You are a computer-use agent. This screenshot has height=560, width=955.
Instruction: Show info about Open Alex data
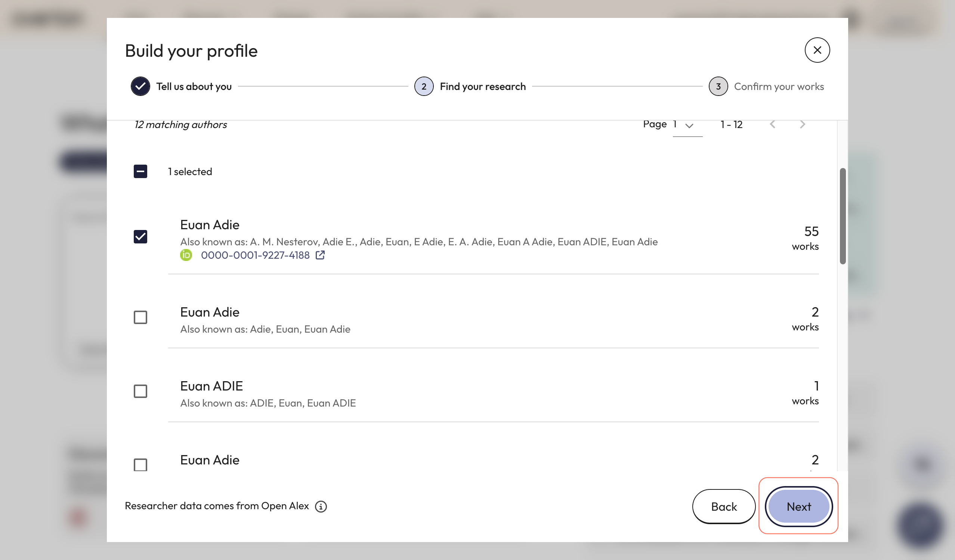point(321,506)
